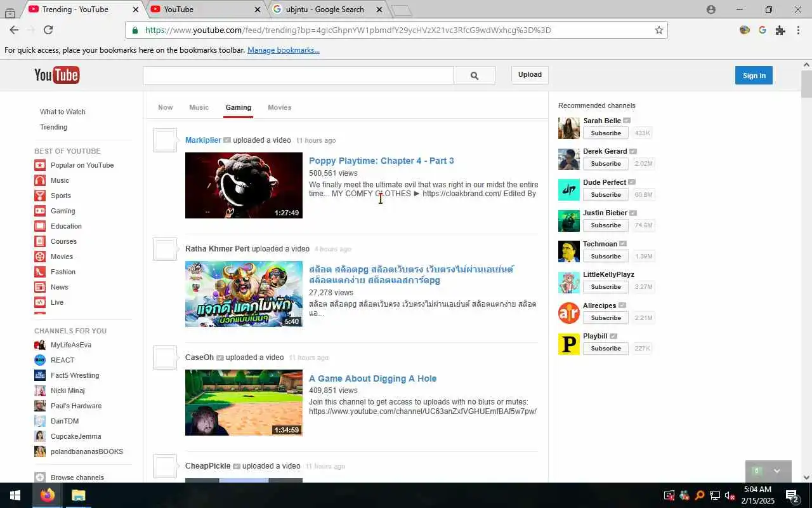This screenshot has height=508, width=812.
Task: Open Windows Start menu
Action: pos(15,495)
